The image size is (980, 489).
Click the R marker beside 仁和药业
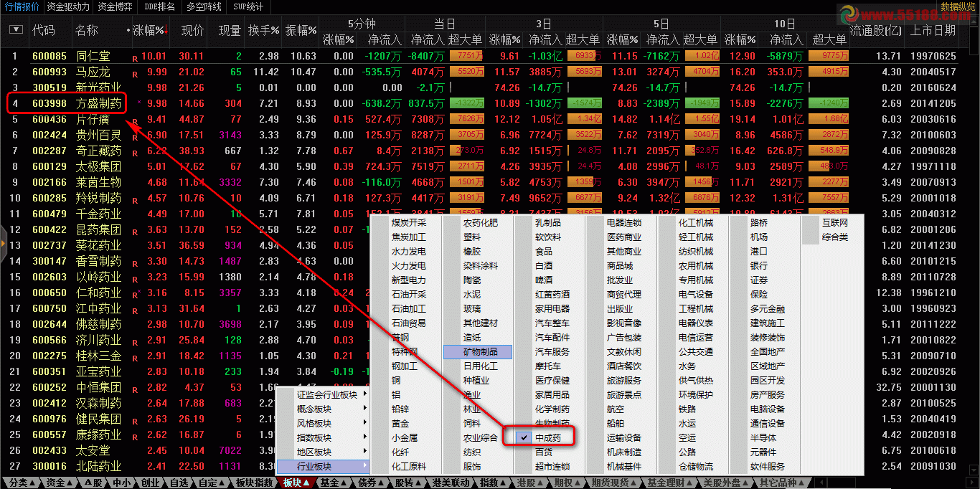135,294
